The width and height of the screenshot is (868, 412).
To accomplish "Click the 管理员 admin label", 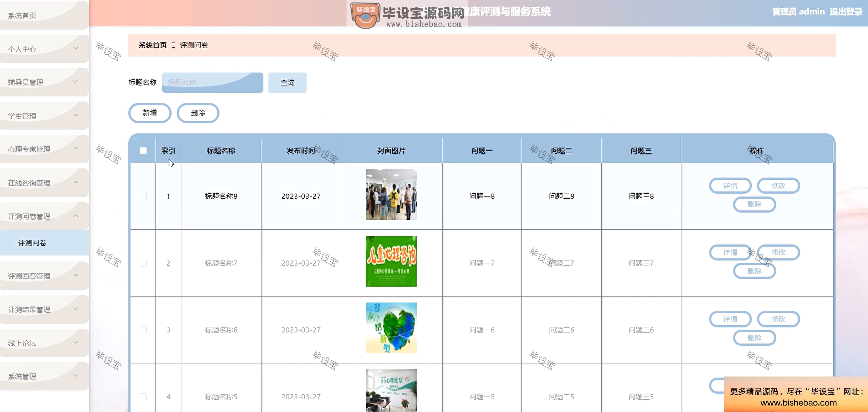I will click(798, 12).
